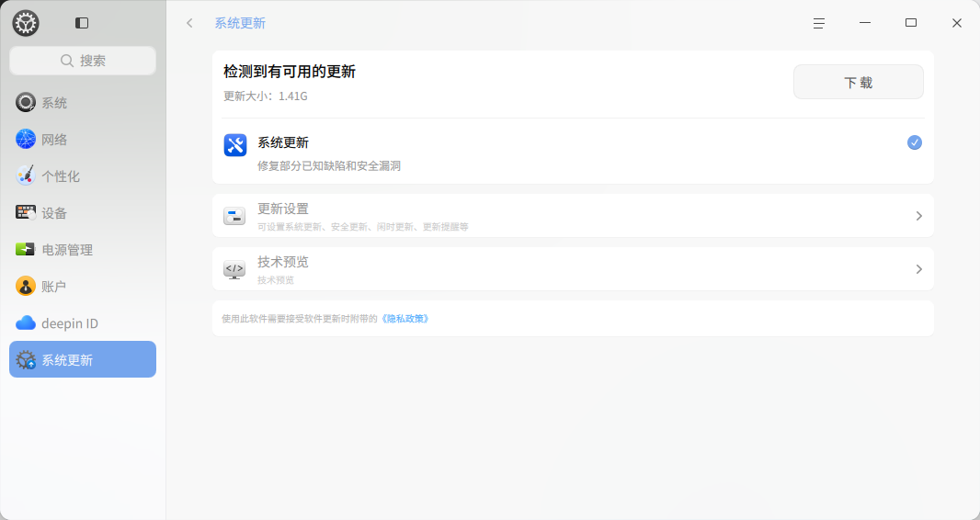Select deepin ID in the sidebar
Image resolution: width=980 pixels, height=520 pixels.
click(x=83, y=323)
